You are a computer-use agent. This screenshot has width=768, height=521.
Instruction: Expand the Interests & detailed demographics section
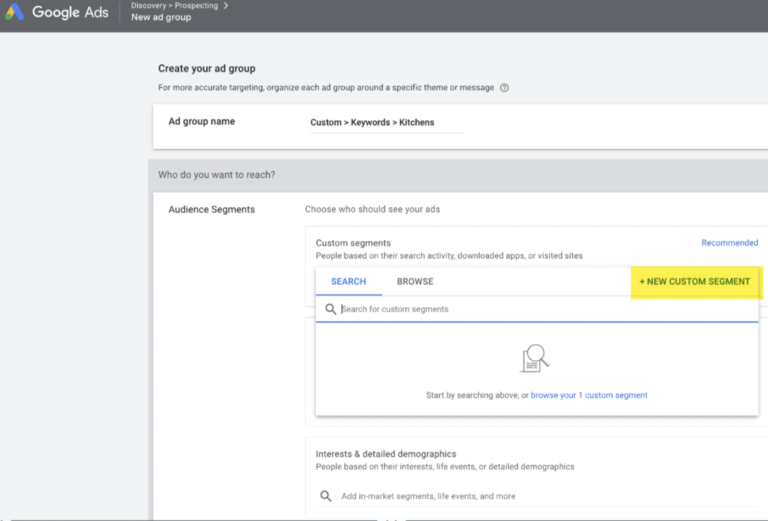386,454
